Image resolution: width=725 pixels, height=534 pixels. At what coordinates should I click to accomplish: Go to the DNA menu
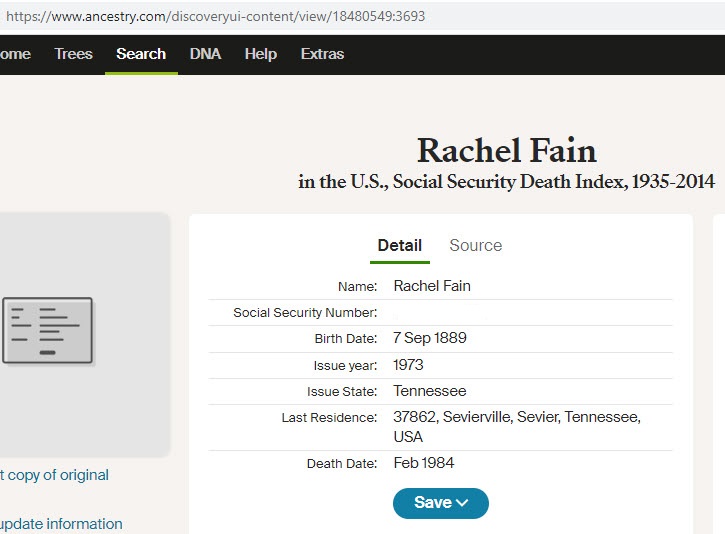[205, 54]
